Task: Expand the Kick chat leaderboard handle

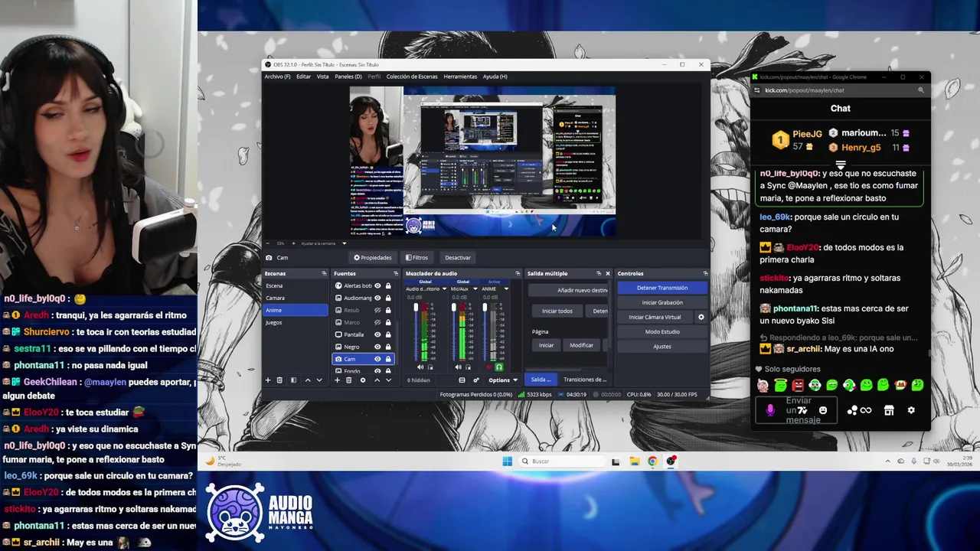Action: pos(841,165)
